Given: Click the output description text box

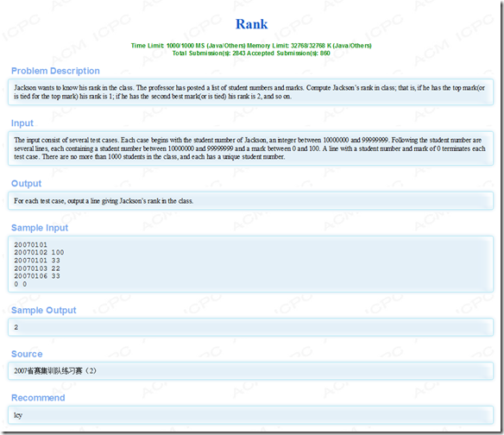Looking at the screenshot, I should pos(251,201).
